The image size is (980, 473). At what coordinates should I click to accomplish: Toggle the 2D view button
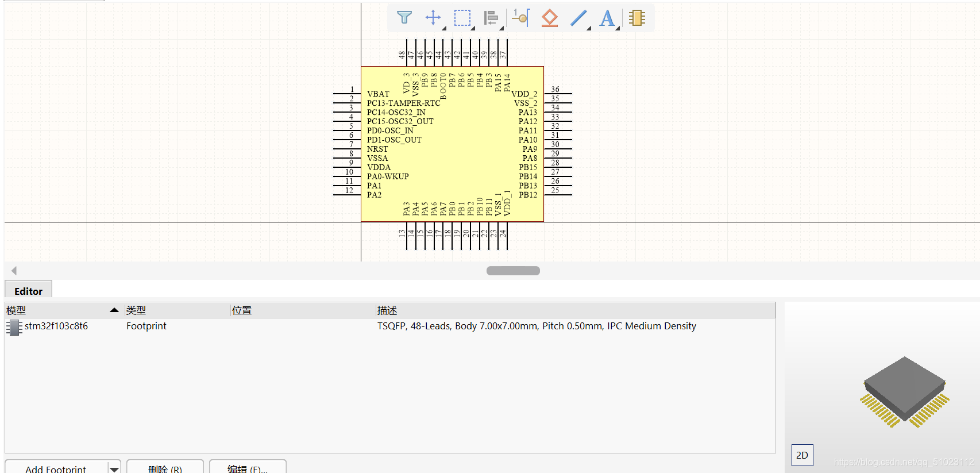coord(802,455)
